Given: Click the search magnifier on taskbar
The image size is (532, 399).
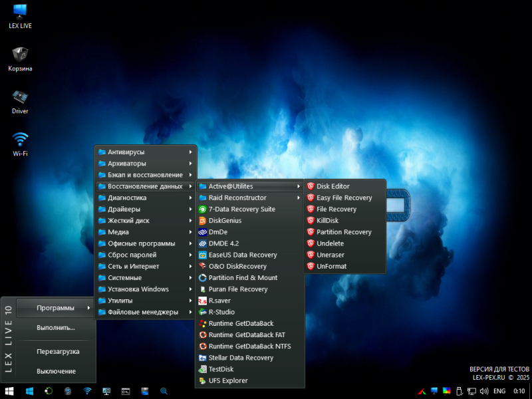Looking at the screenshot, I should (164, 391).
